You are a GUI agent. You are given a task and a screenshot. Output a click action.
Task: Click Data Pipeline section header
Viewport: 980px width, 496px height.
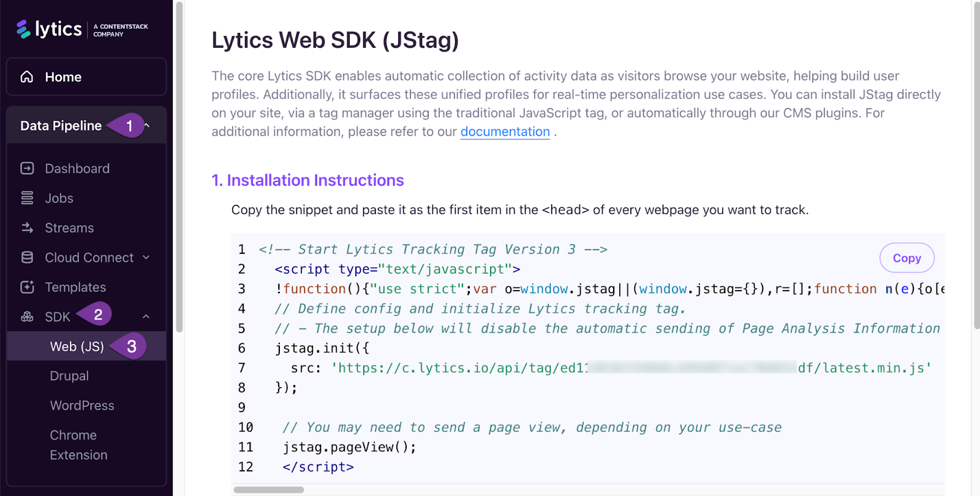(86, 126)
